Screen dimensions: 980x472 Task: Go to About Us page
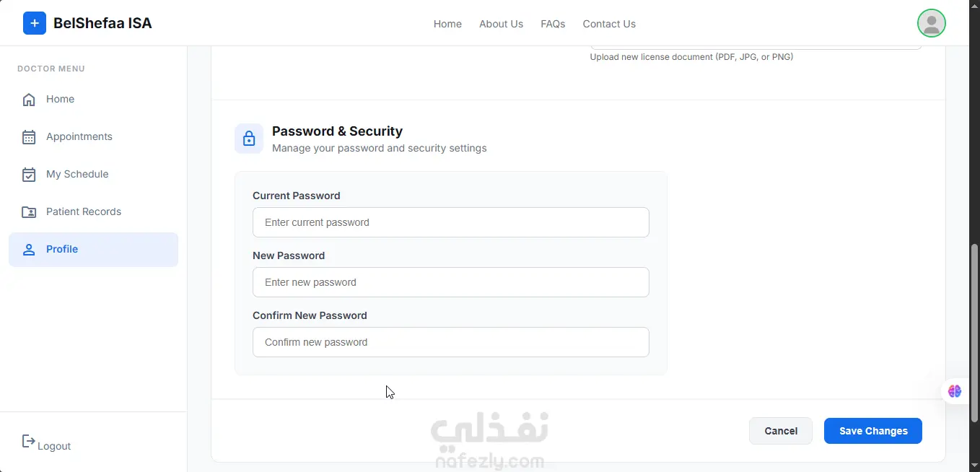click(x=501, y=24)
